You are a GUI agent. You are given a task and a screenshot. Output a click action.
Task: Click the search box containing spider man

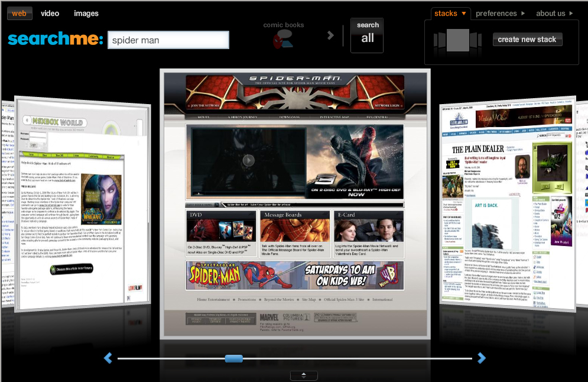click(168, 40)
